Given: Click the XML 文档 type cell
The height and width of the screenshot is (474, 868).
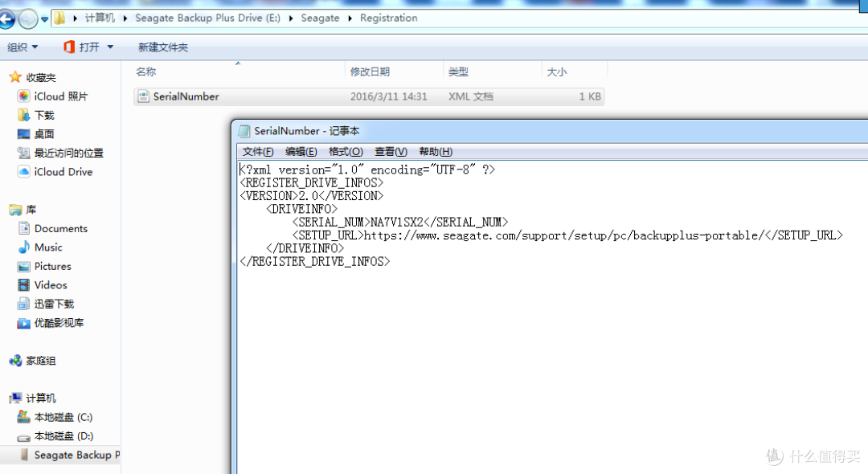Looking at the screenshot, I should coord(470,96).
